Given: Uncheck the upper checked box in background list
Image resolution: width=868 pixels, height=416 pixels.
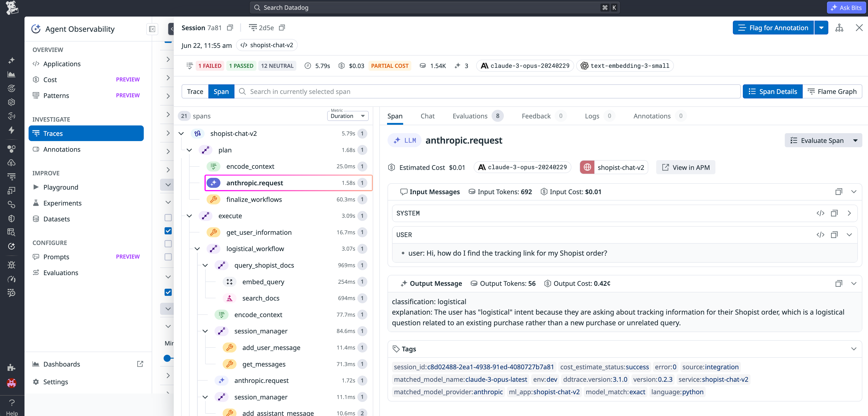Looking at the screenshot, I should [x=168, y=231].
